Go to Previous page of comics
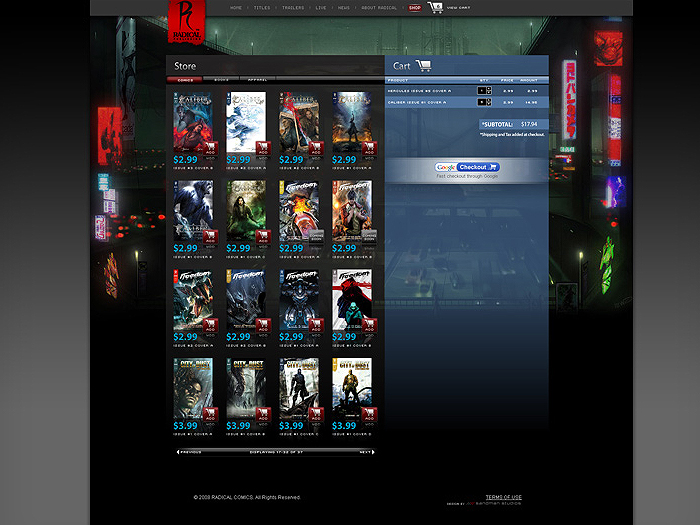This screenshot has height=525, width=700. pos(189,452)
